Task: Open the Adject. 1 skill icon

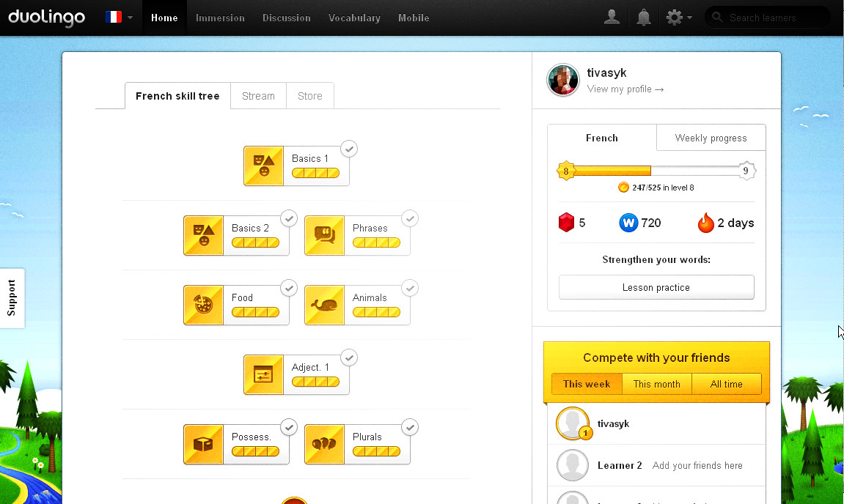Action: pos(264,374)
